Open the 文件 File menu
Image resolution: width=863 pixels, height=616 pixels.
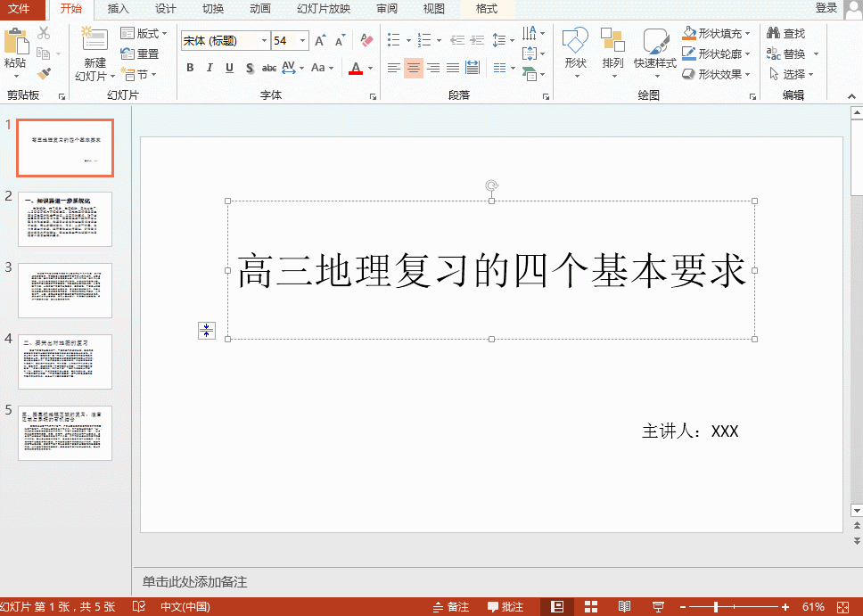point(20,9)
